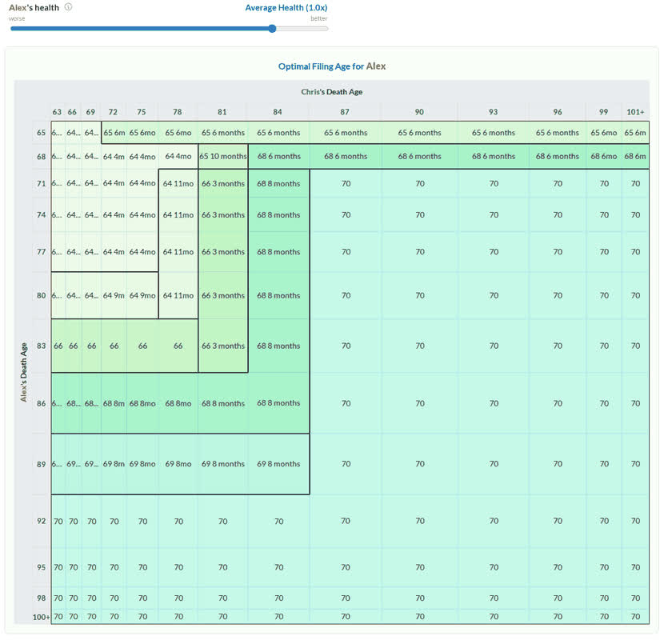
Task: Click '70' cell in row 100+, column 101+
Action: pos(635,617)
